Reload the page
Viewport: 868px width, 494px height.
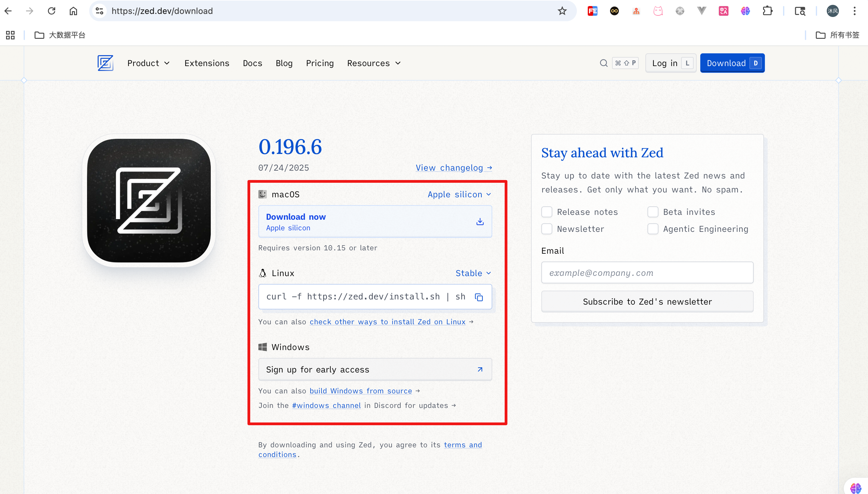pos(52,11)
